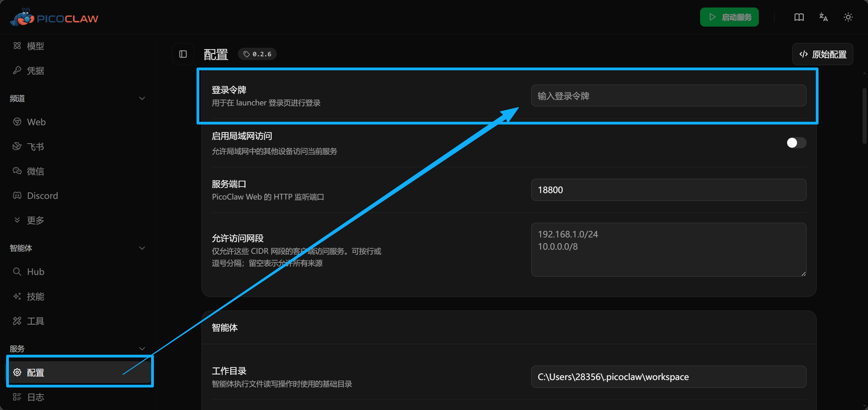This screenshot has width=868, height=410.
Task: Enable the 启用局域网访问 switch
Action: pos(796,143)
